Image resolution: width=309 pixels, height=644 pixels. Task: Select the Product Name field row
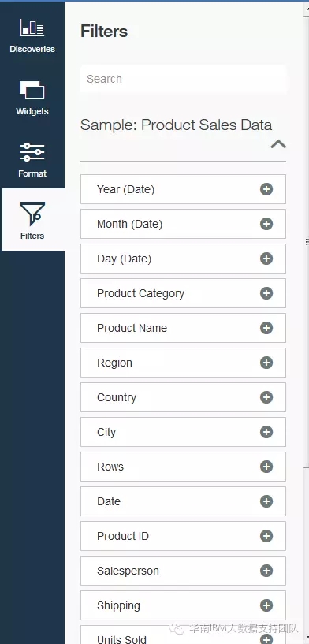183,328
